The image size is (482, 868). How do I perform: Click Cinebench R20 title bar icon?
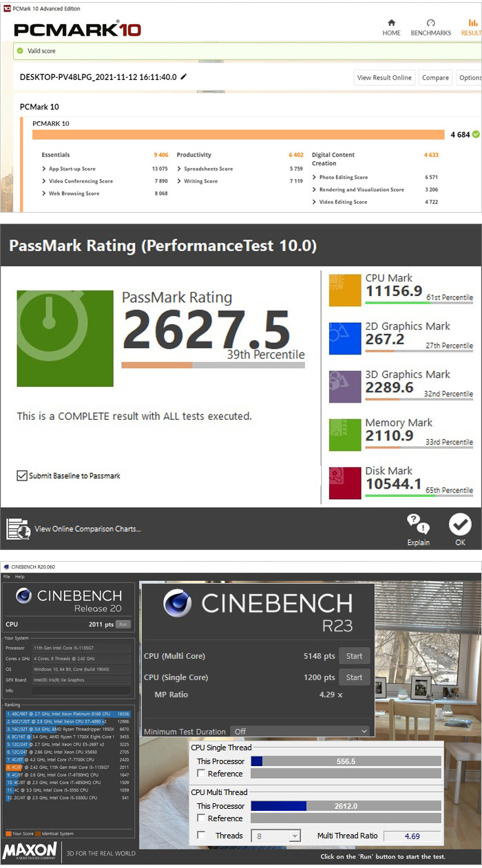[6, 567]
